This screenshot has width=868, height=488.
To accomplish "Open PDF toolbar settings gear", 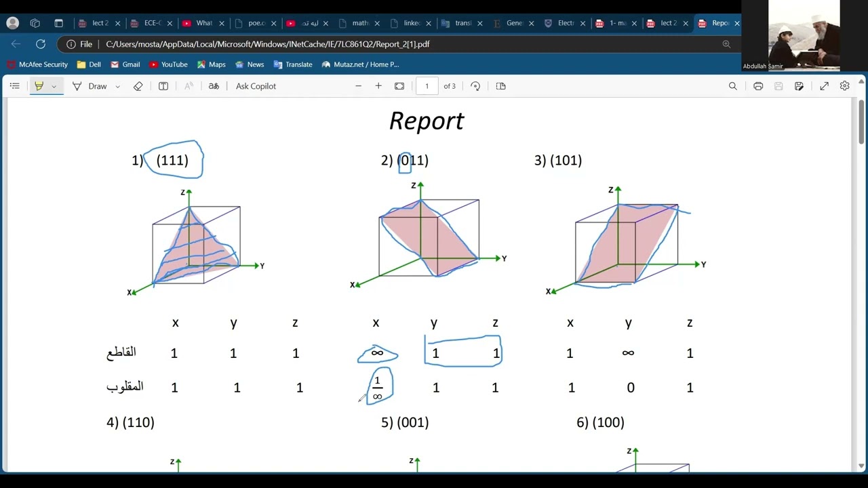I will click(844, 86).
